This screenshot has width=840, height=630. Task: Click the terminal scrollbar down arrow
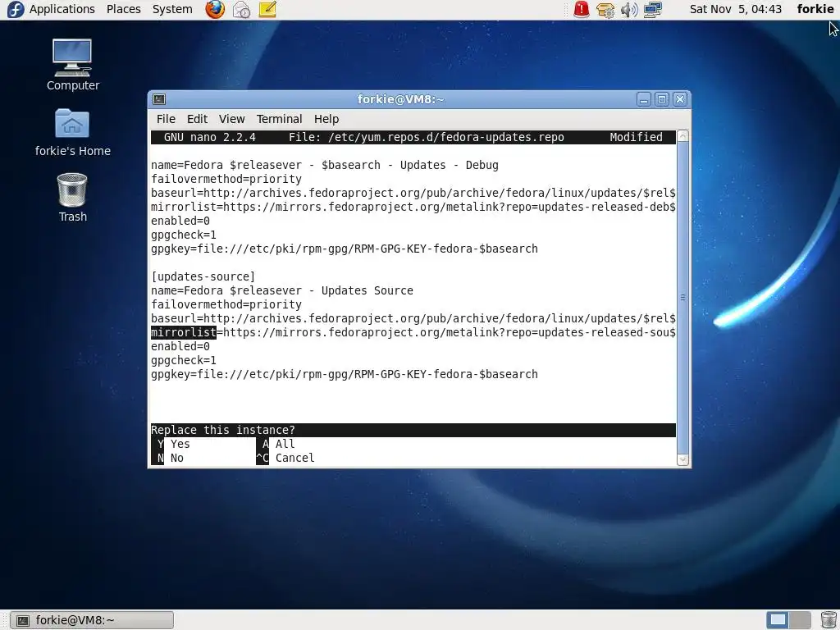(x=683, y=459)
